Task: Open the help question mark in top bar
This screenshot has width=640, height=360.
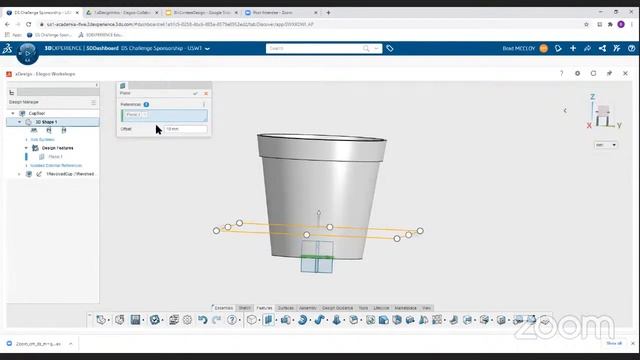Action: 631,49
